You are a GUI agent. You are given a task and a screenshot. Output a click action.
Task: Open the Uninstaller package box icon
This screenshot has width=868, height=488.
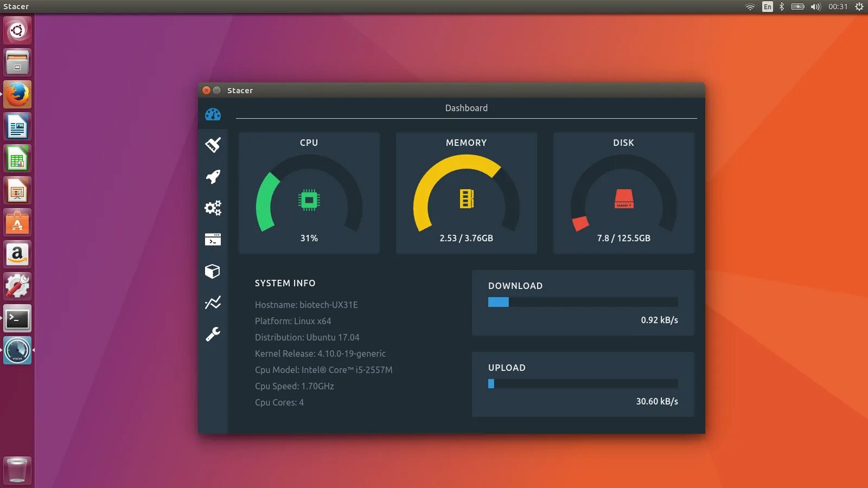pyautogui.click(x=213, y=271)
